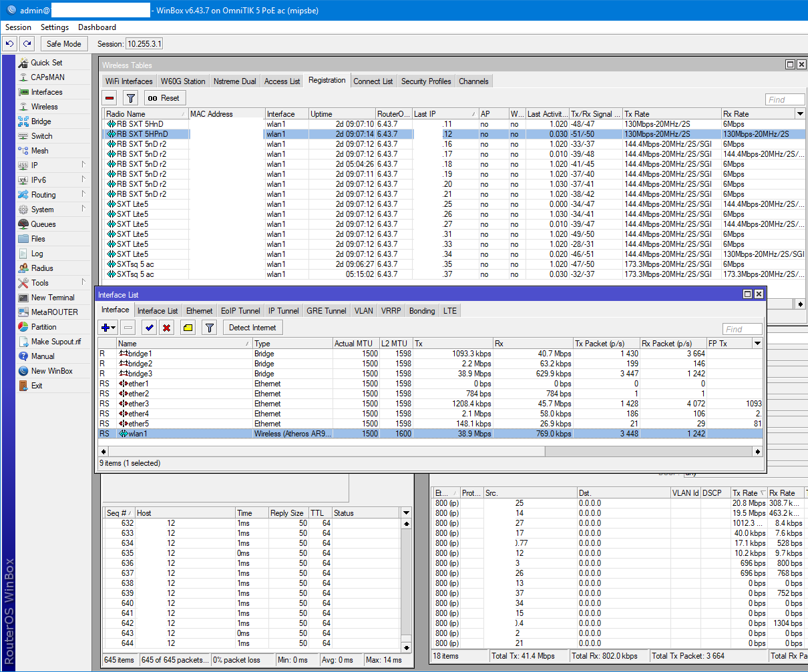The image size is (808, 672).
Task: Select SXTsq 5 ac row with .37 IP
Action: pyautogui.click(x=454, y=274)
